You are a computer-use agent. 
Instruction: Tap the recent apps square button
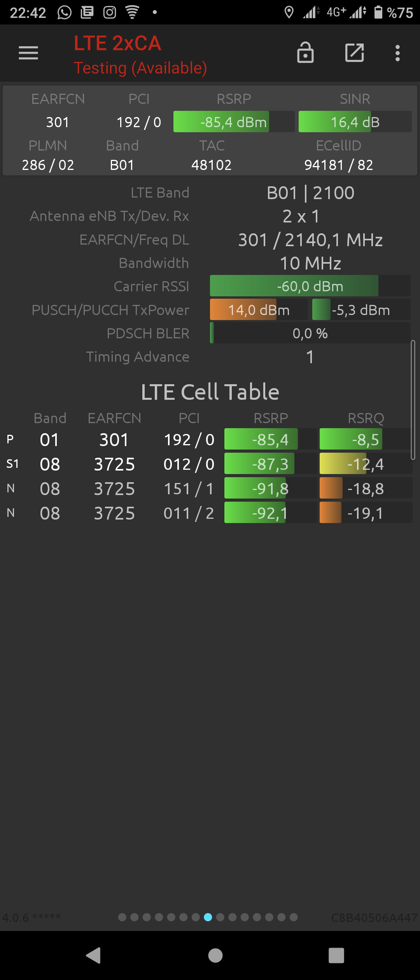pos(336,955)
